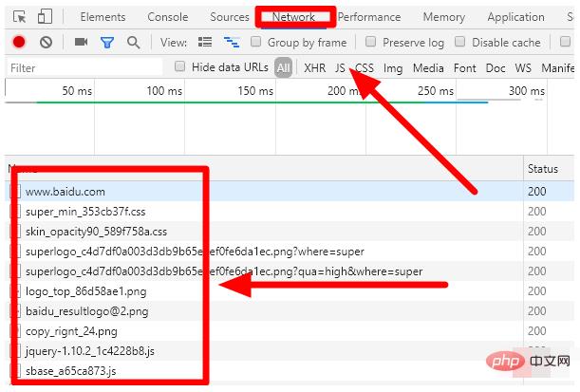Screen dimensions: 580x392
Task: Tick the Disable cache checkbox
Action: click(460, 42)
